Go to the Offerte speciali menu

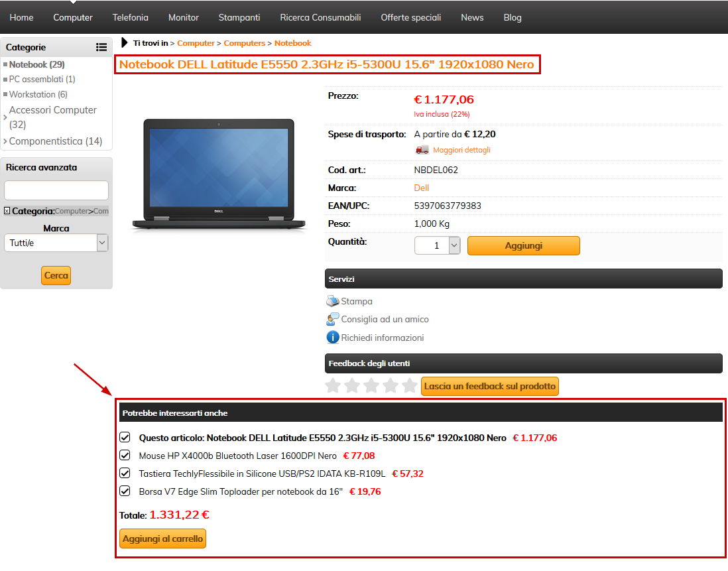(410, 17)
